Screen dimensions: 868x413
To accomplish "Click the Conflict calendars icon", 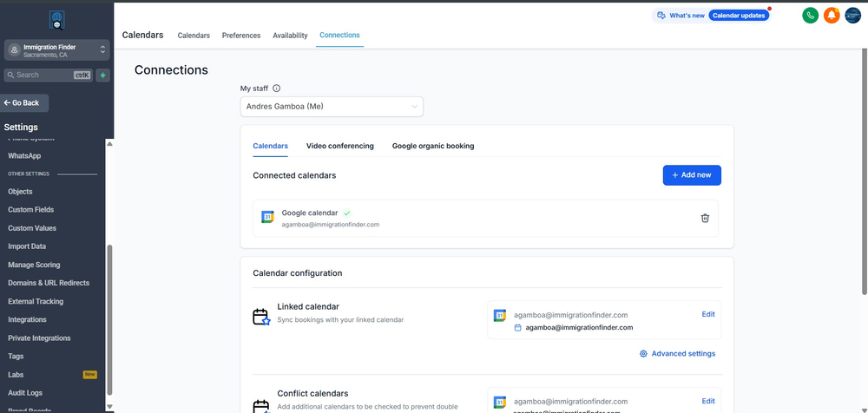I will (x=261, y=406).
